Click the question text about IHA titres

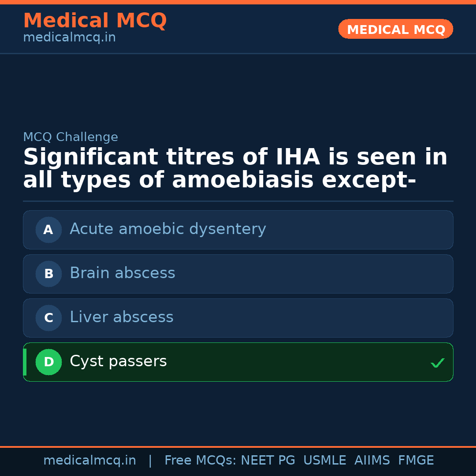coord(235,169)
